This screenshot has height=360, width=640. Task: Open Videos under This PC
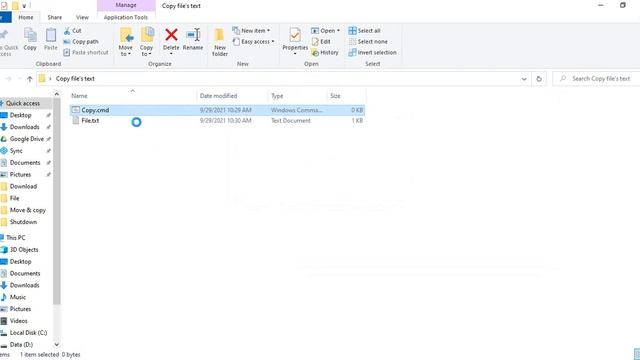pyautogui.click(x=19, y=321)
